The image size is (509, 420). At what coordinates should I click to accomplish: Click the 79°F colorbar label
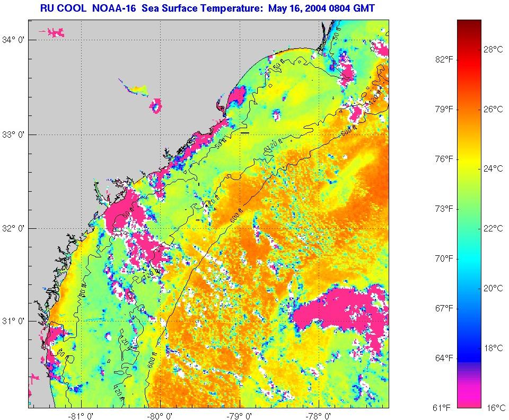click(444, 109)
